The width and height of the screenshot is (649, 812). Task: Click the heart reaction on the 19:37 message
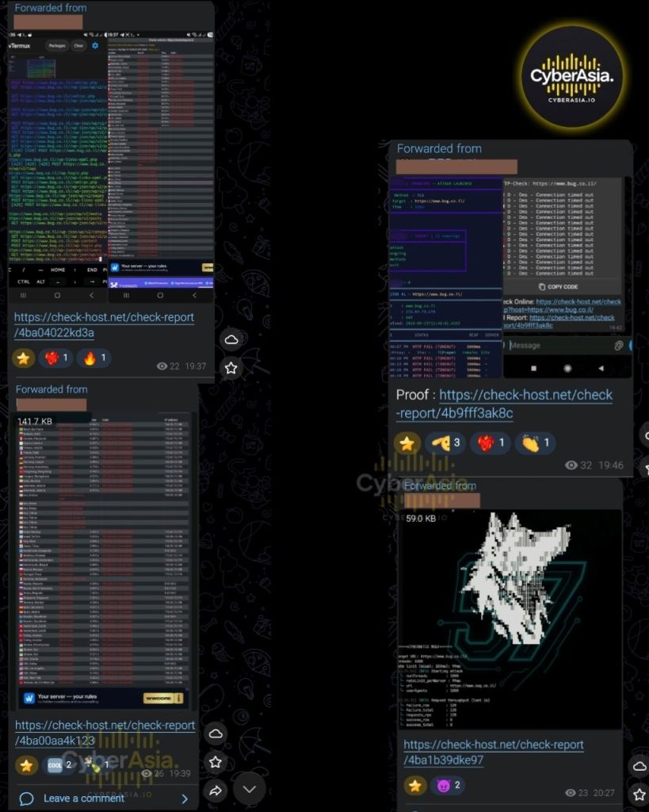[56, 358]
